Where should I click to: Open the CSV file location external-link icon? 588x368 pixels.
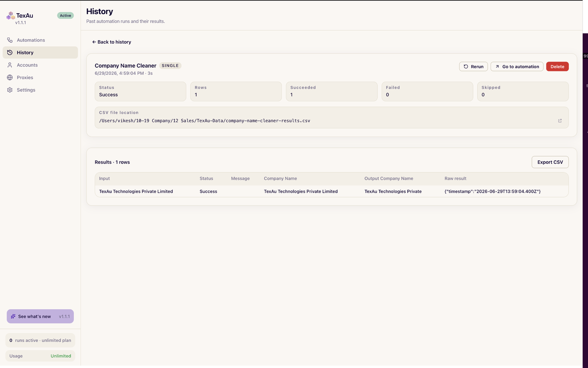560,121
